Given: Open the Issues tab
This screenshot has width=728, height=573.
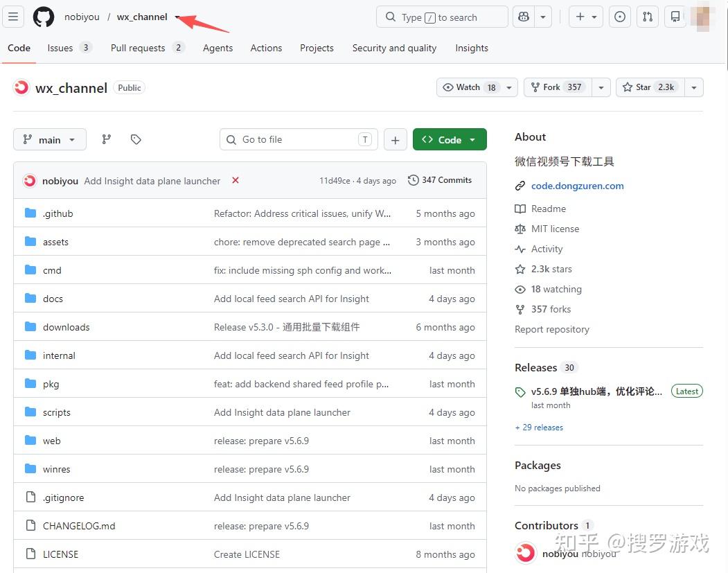Looking at the screenshot, I should [69, 48].
